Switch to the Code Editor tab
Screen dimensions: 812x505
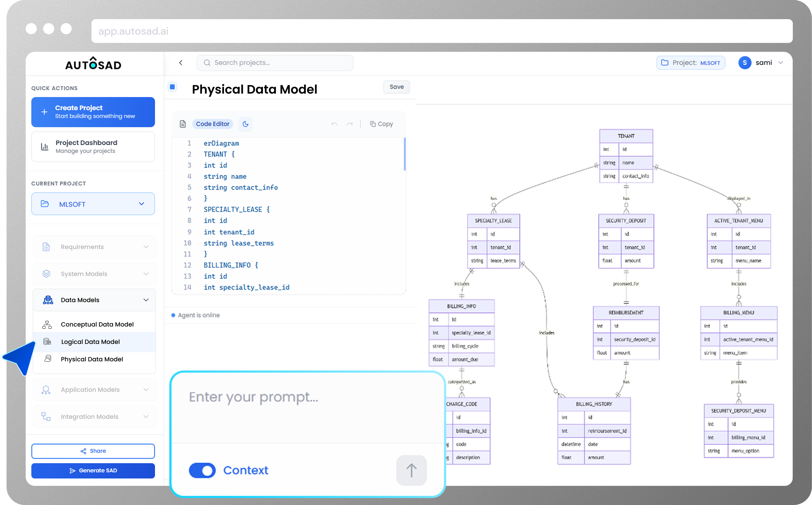(x=212, y=124)
